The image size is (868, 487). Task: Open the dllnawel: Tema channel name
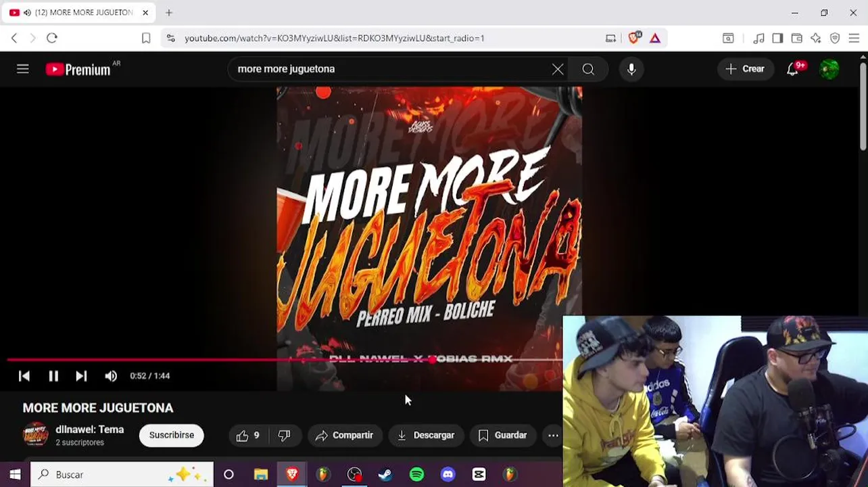(x=90, y=430)
